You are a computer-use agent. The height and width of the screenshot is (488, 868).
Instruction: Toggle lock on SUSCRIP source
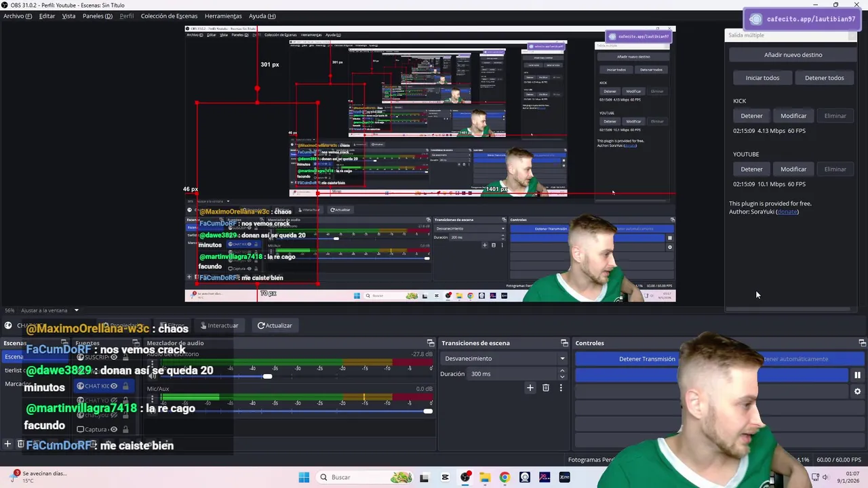tap(125, 357)
